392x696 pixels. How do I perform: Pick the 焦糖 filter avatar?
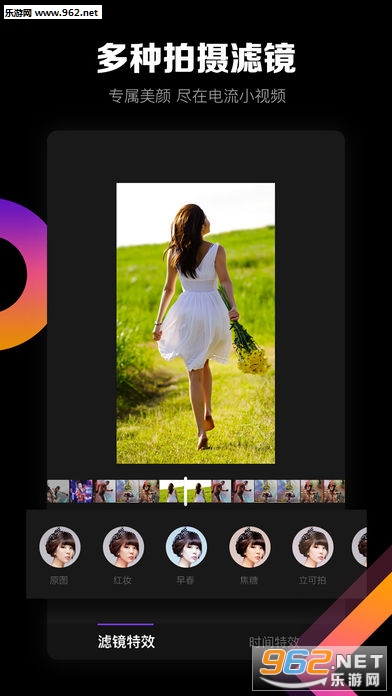[x=249, y=547]
